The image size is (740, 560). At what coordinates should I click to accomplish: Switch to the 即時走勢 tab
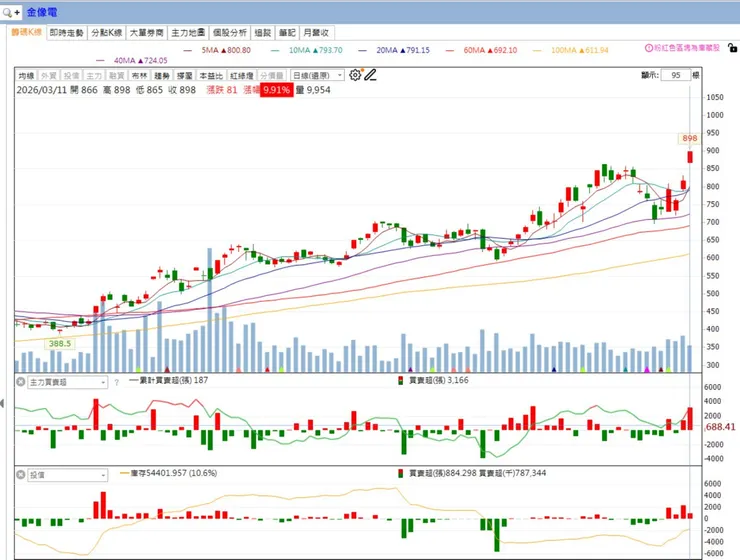coord(67,33)
